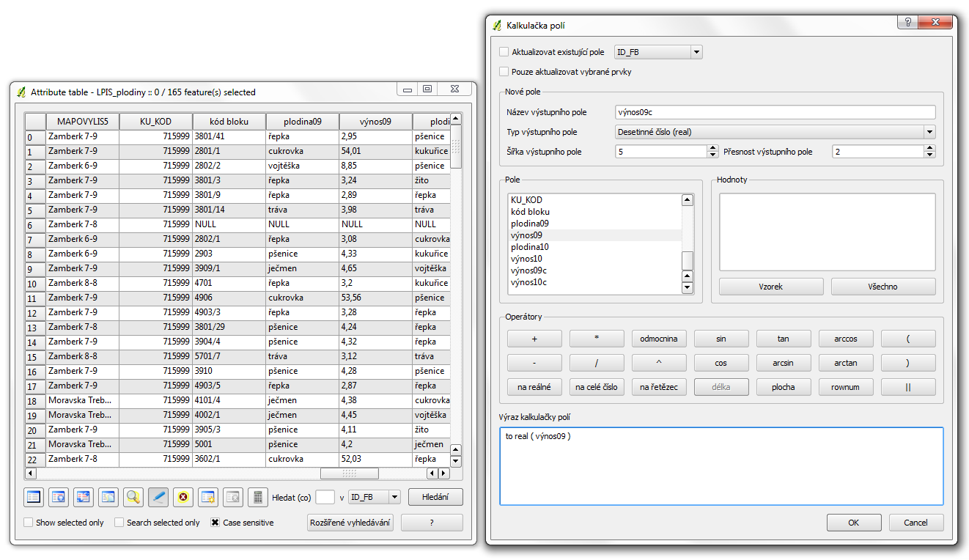
Task: Increase Přesnost výstupního pole value
Action: (930, 148)
